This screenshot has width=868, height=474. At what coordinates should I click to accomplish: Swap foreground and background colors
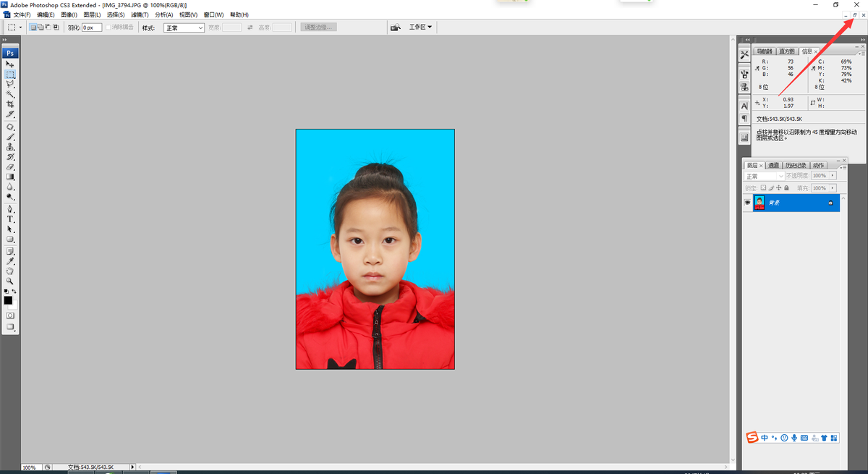14,291
